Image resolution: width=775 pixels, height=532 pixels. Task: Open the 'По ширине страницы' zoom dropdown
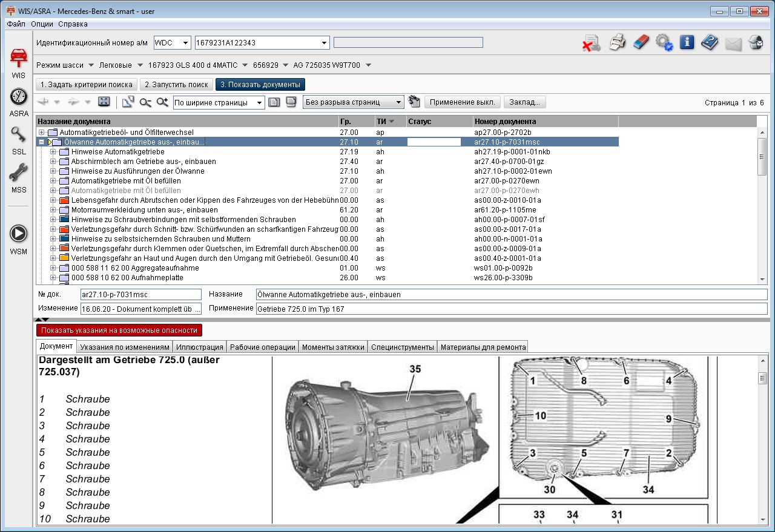[259, 103]
